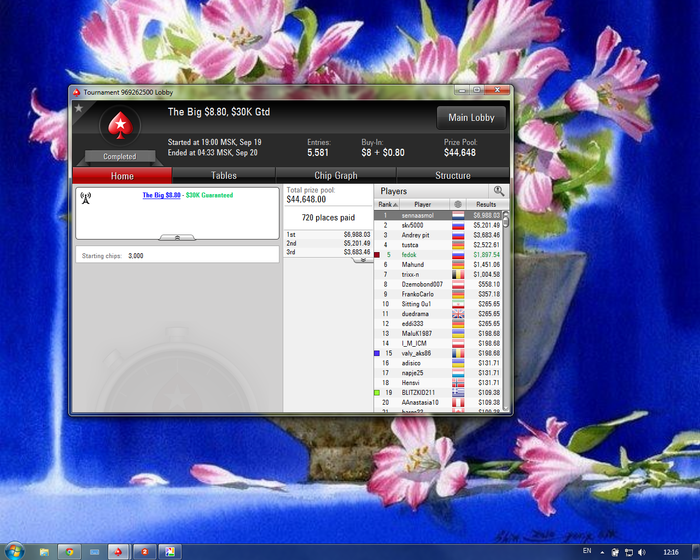Click the Peruvian flag next to AAnastasia10
This screenshot has height=560, width=700.
pos(458,402)
